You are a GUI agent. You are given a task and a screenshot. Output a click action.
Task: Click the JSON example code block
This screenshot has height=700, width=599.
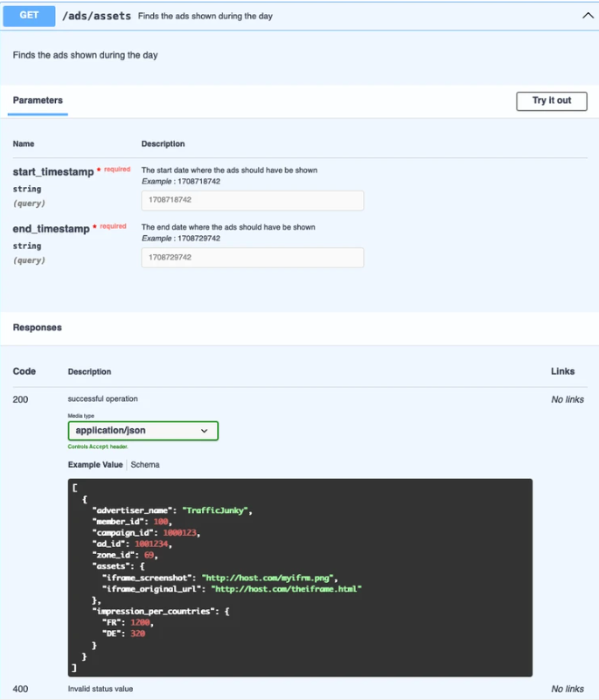click(299, 577)
